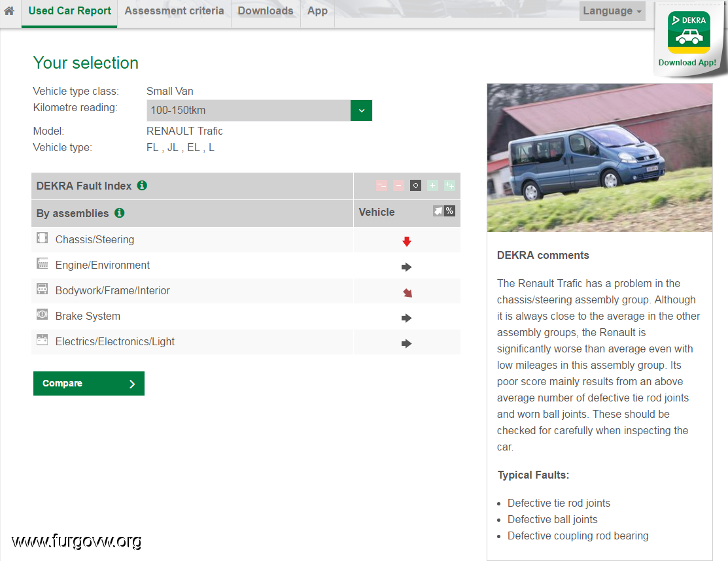
Task: Click the Small Van vehicle class value
Action: 170,92
